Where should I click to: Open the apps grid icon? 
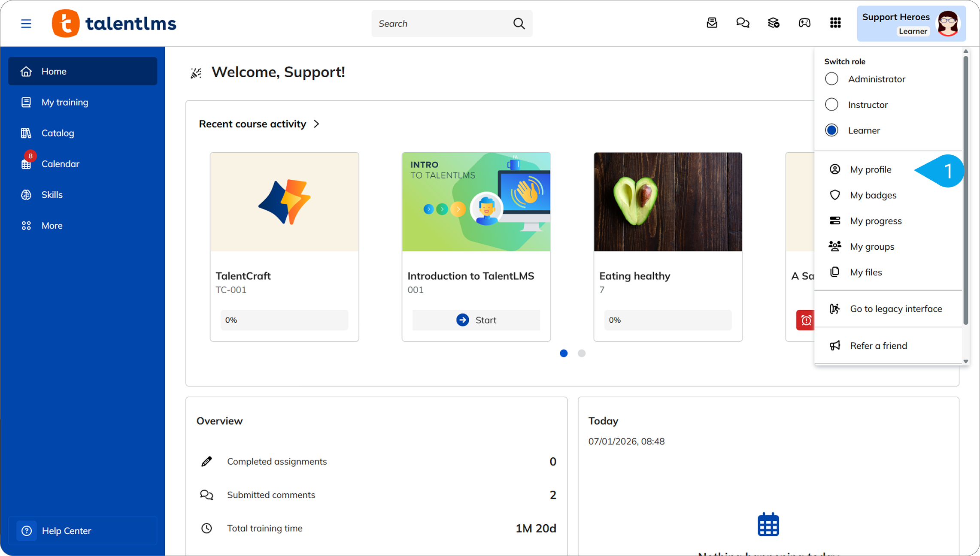click(x=835, y=23)
